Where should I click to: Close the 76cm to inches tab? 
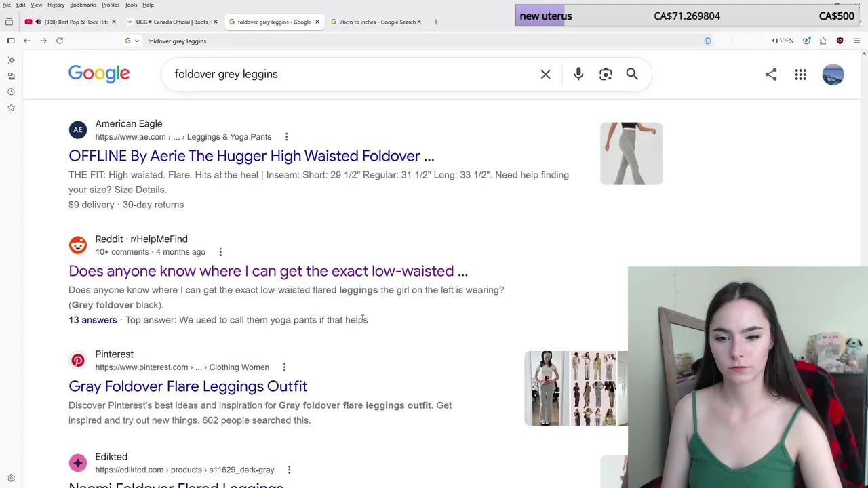click(418, 22)
